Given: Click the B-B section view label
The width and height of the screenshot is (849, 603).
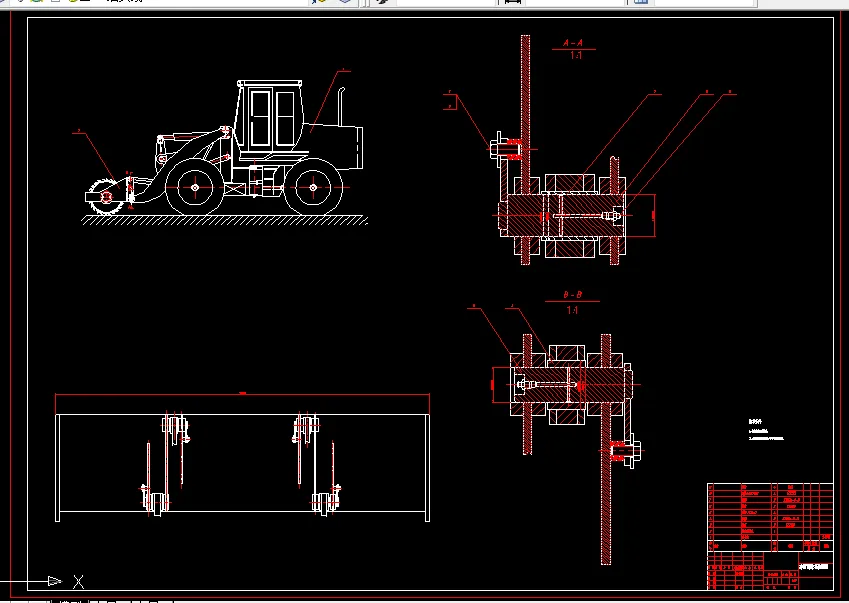Looking at the screenshot, I should coord(572,295).
